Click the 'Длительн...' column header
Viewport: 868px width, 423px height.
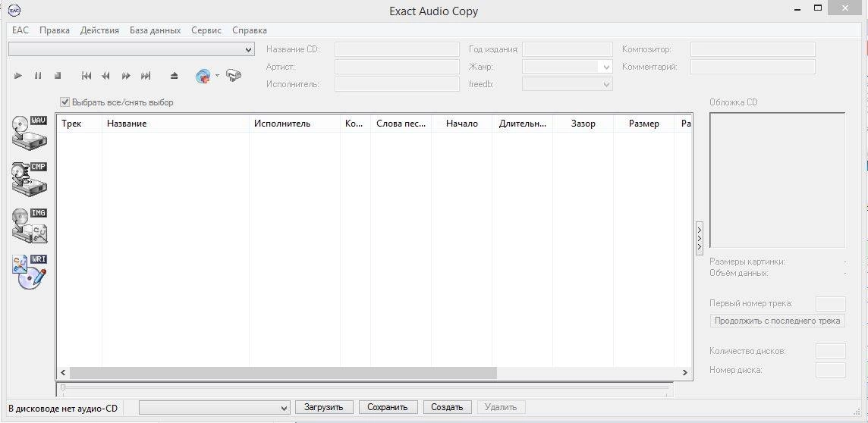point(523,124)
